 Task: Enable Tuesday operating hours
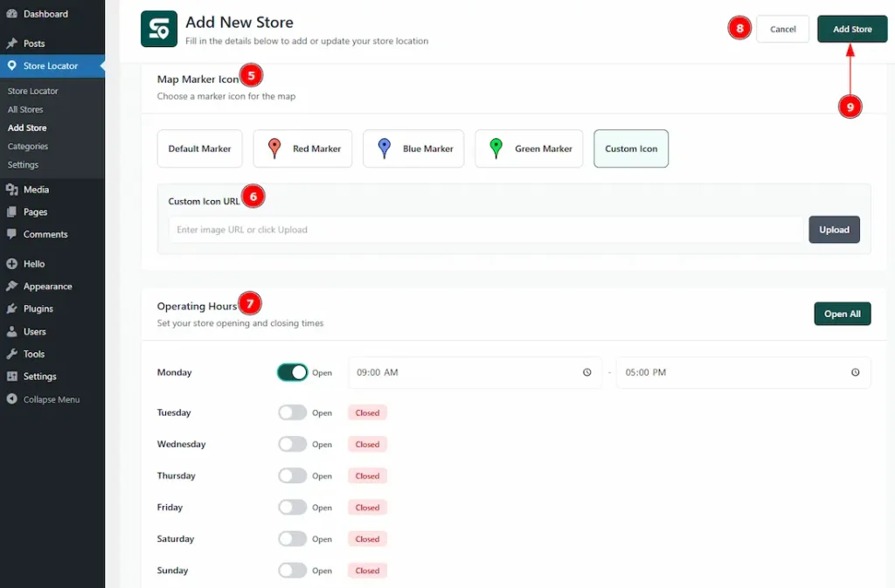292,412
